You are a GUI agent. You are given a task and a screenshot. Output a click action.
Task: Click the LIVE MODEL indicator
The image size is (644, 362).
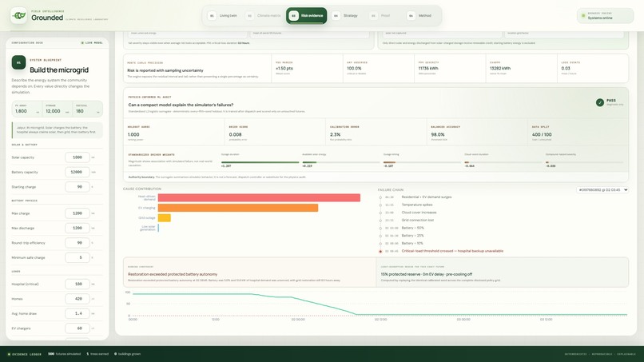pyautogui.click(x=92, y=42)
